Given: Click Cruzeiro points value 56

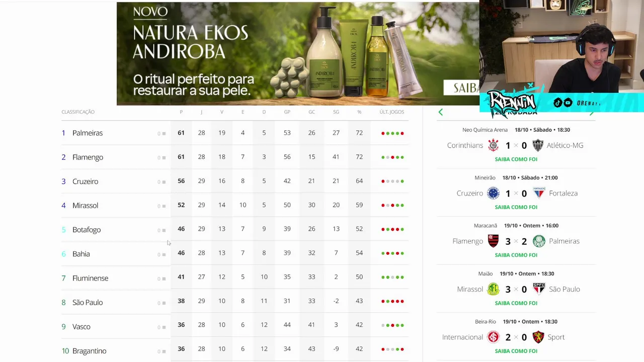Looking at the screenshot, I should 181,181.
